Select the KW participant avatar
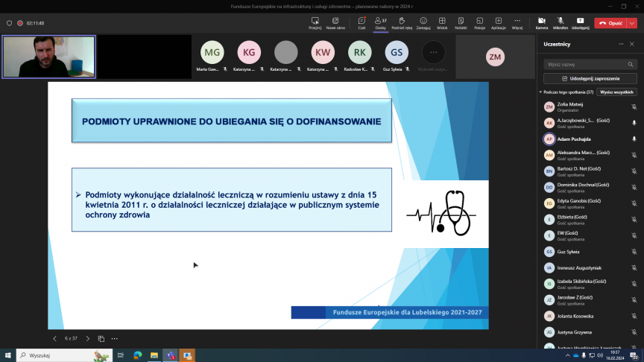 tap(323, 53)
